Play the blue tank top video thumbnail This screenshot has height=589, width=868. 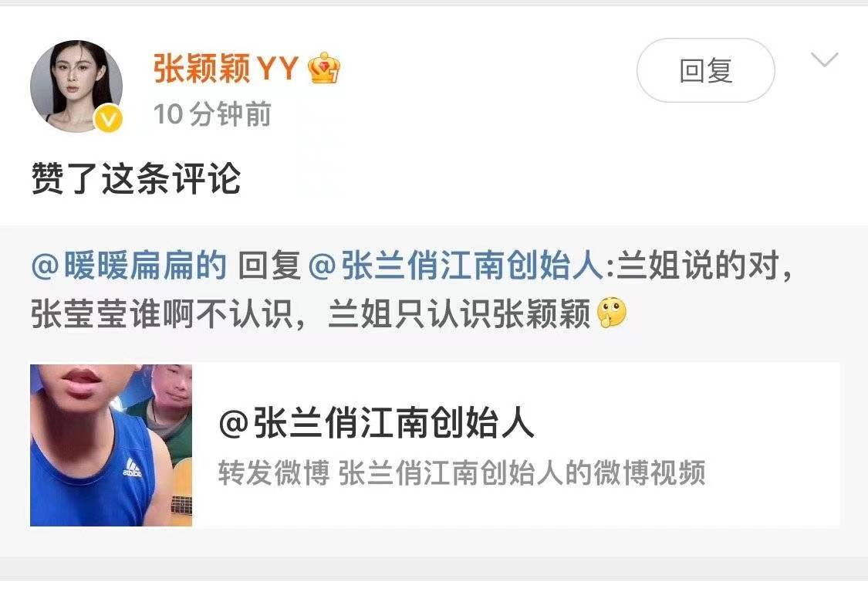(x=111, y=445)
